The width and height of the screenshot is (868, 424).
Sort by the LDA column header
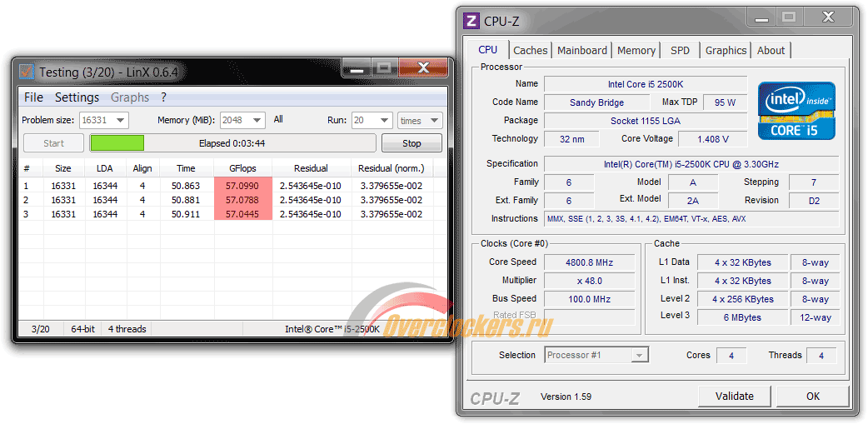pos(105,168)
